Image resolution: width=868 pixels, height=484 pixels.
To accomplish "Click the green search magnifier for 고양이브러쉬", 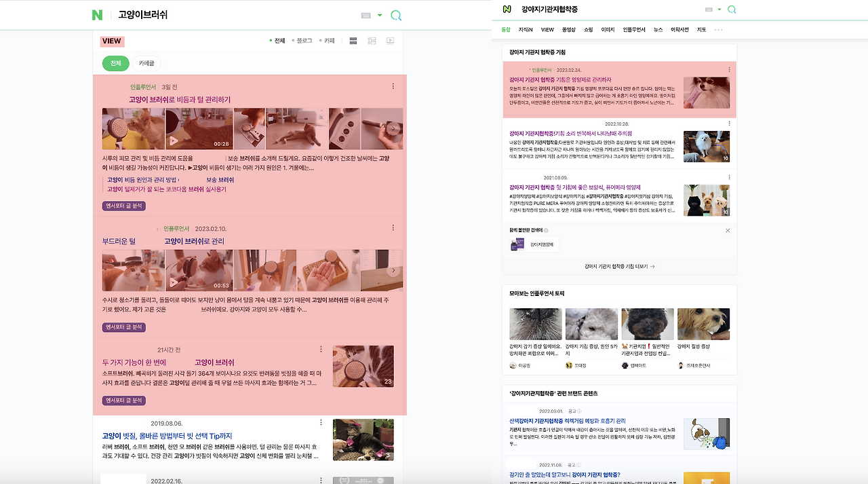I will tap(395, 14).
